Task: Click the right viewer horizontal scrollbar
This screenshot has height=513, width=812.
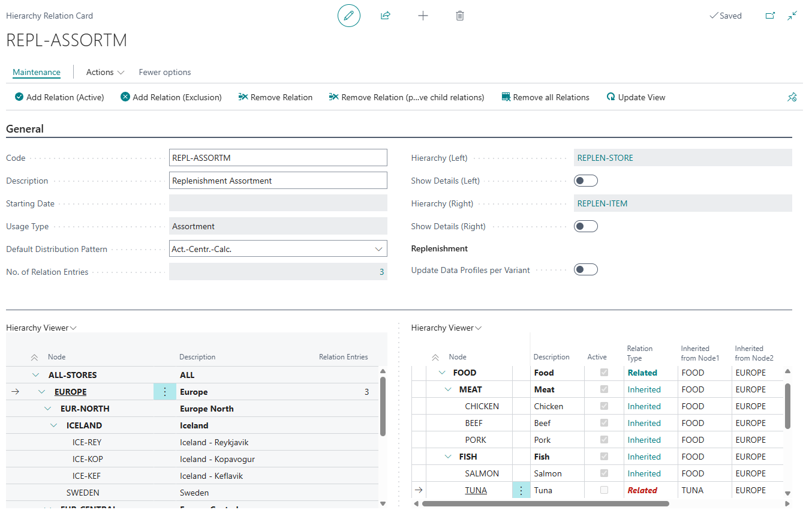Action: click(540, 504)
